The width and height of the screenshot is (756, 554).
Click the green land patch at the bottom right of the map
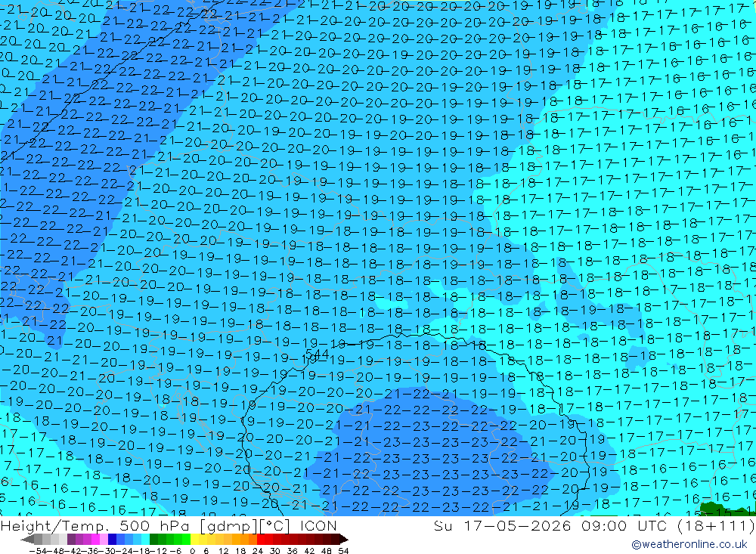[728, 509]
